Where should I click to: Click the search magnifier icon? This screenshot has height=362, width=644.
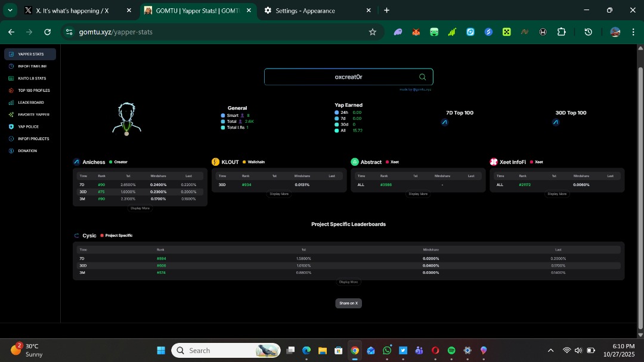pyautogui.click(x=422, y=77)
